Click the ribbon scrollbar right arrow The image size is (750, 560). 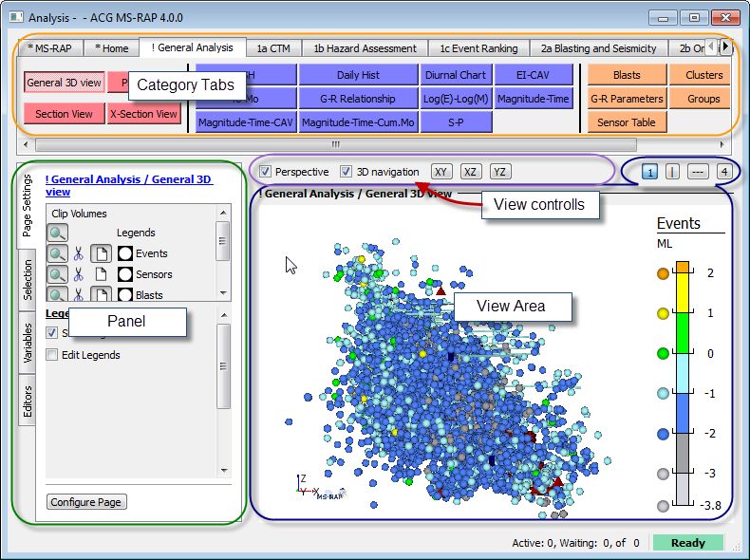[722, 144]
